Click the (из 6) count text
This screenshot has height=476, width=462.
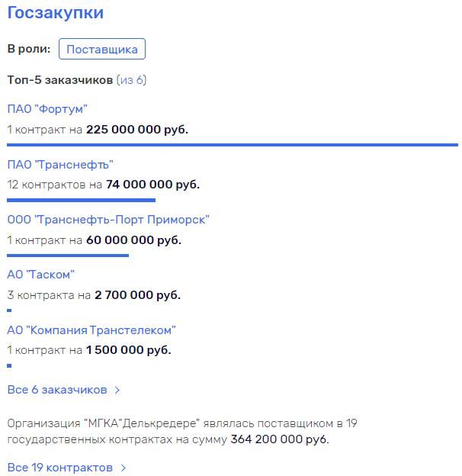point(131,80)
